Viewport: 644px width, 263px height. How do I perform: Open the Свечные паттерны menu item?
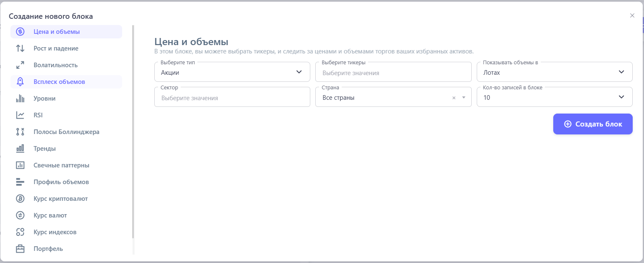pyautogui.click(x=61, y=165)
